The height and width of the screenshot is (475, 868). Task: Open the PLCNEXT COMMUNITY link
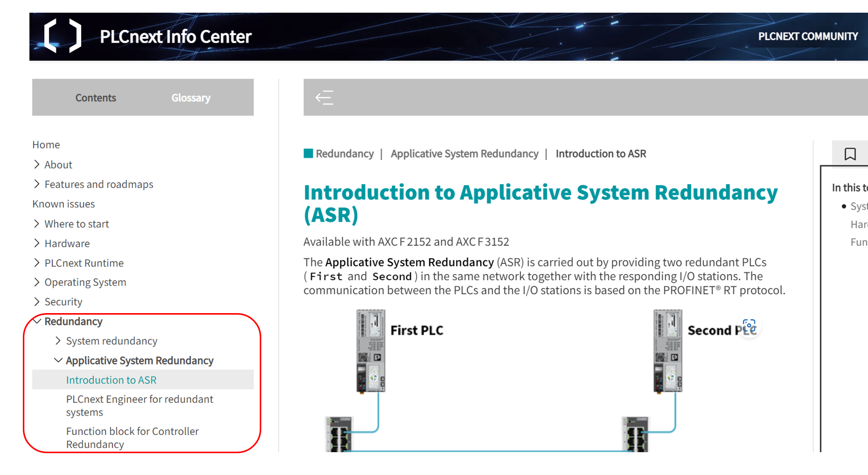point(807,36)
